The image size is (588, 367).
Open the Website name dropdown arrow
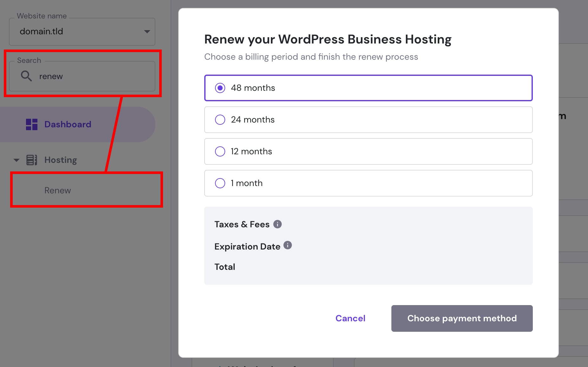[147, 31]
